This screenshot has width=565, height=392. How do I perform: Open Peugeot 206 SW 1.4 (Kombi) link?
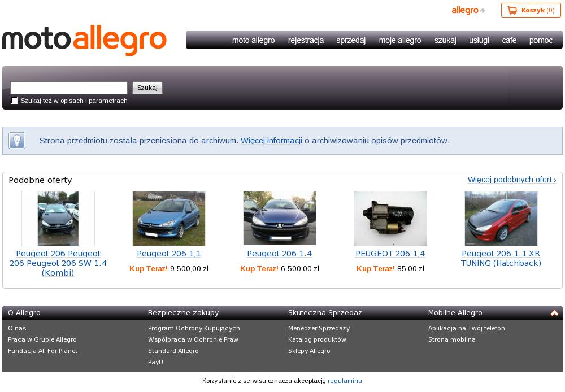coord(58,263)
